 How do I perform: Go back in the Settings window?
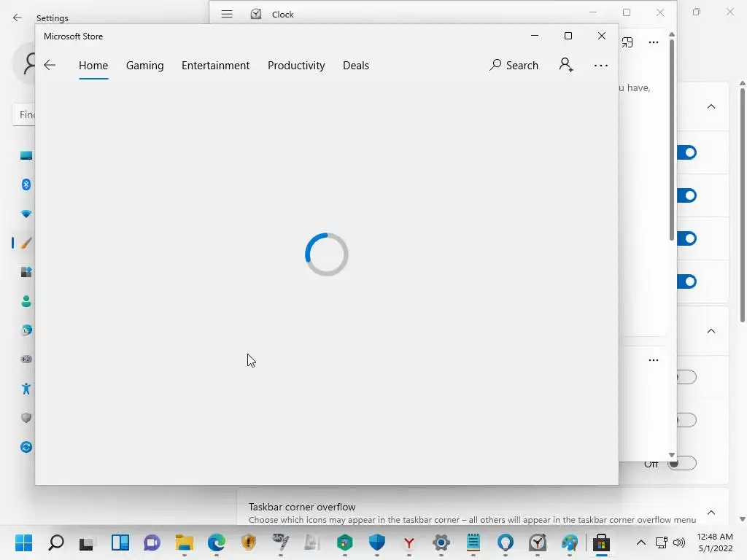point(18,17)
